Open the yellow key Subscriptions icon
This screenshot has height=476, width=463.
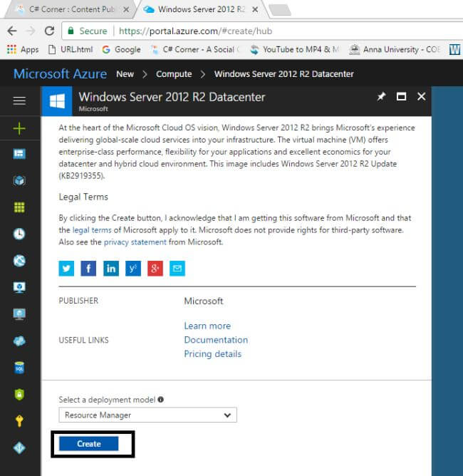[x=19, y=421]
